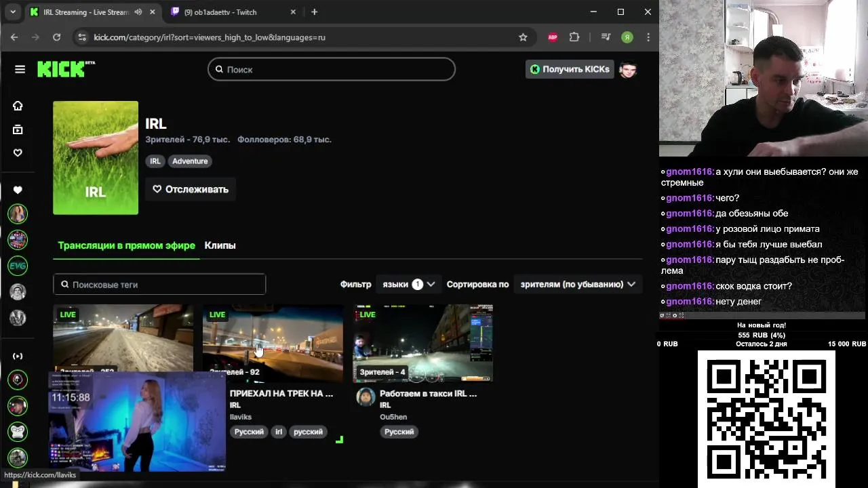View site information icon in address bar

[x=82, y=37]
